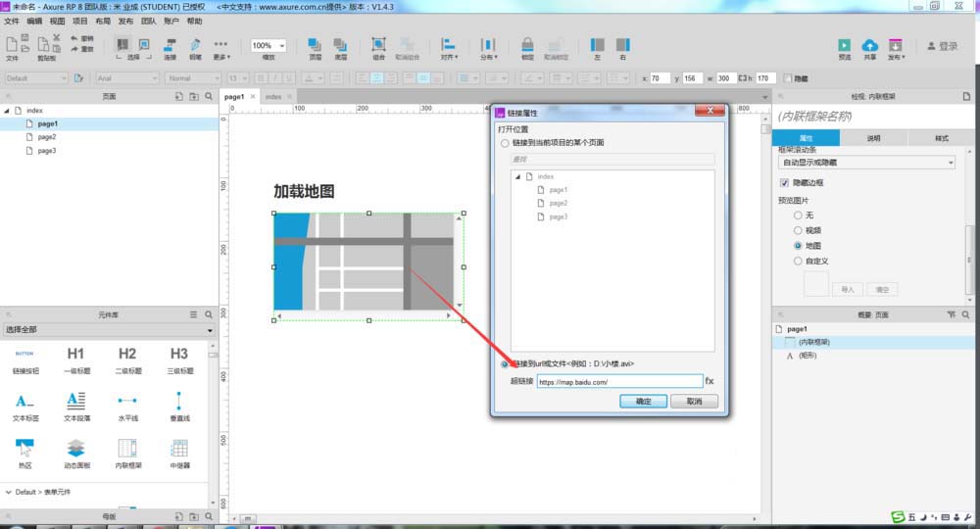980x529 pixels.
Task: Search the widget library
Action: point(209,314)
